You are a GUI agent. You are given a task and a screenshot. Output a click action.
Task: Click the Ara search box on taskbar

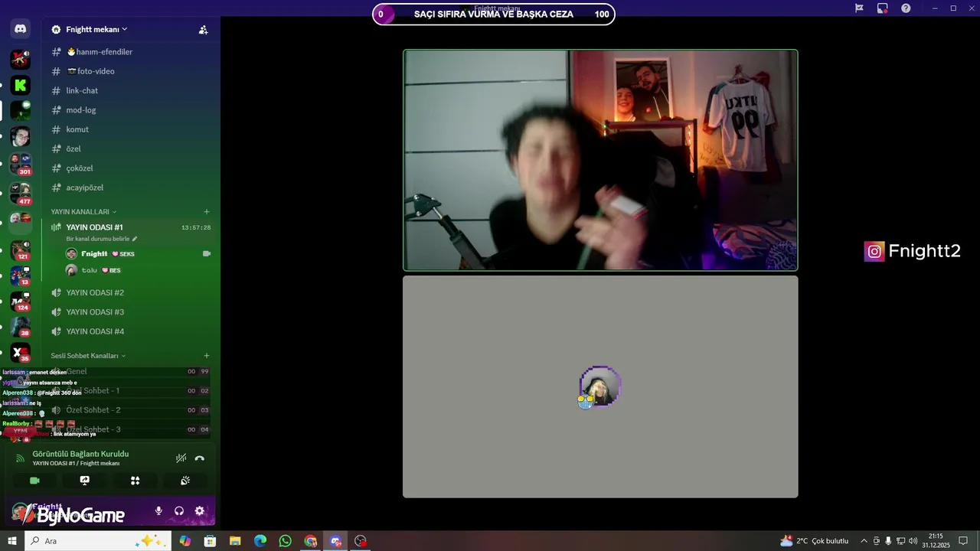point(98,541)
